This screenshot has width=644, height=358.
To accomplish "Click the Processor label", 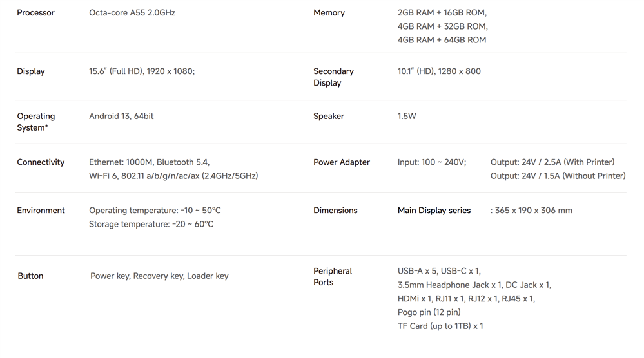I will [35, 13].
